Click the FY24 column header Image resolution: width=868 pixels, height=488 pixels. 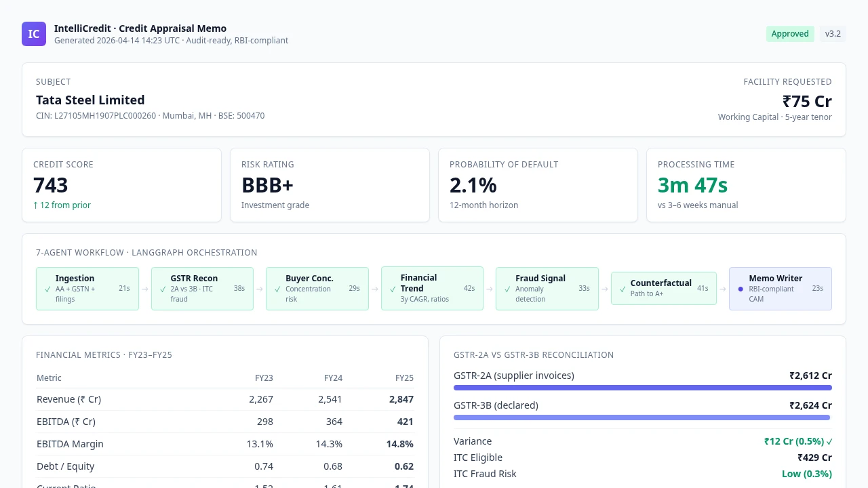(x=333, y=378)
